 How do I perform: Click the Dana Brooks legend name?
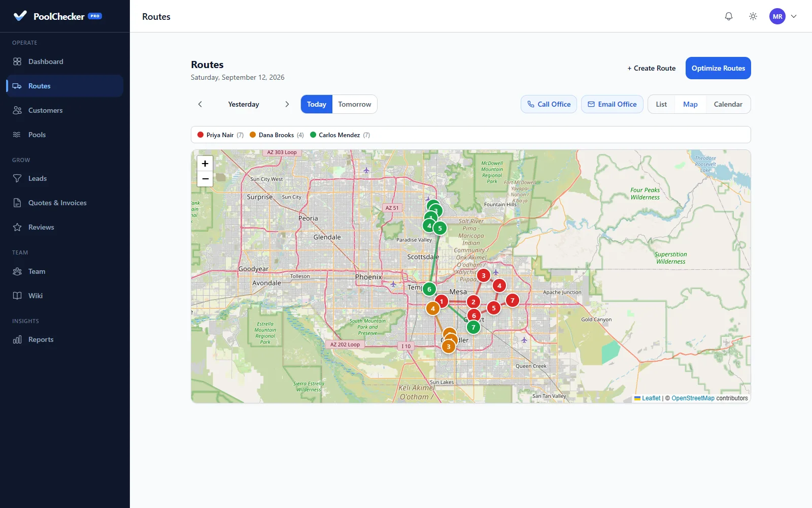[x=276, y=135]
